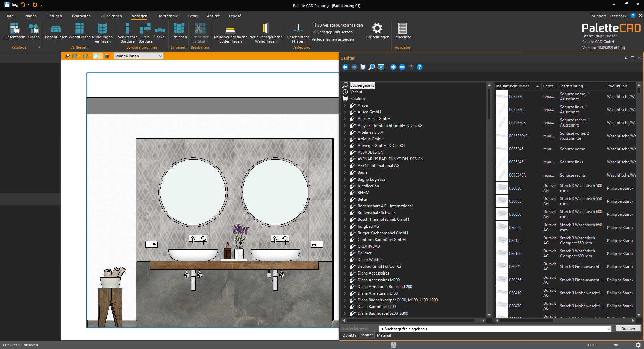This screenshot has width=644, height=349.
Task: Click Neue Verlegefläche Bodenfliesen
Action: (x=230, y=33)
